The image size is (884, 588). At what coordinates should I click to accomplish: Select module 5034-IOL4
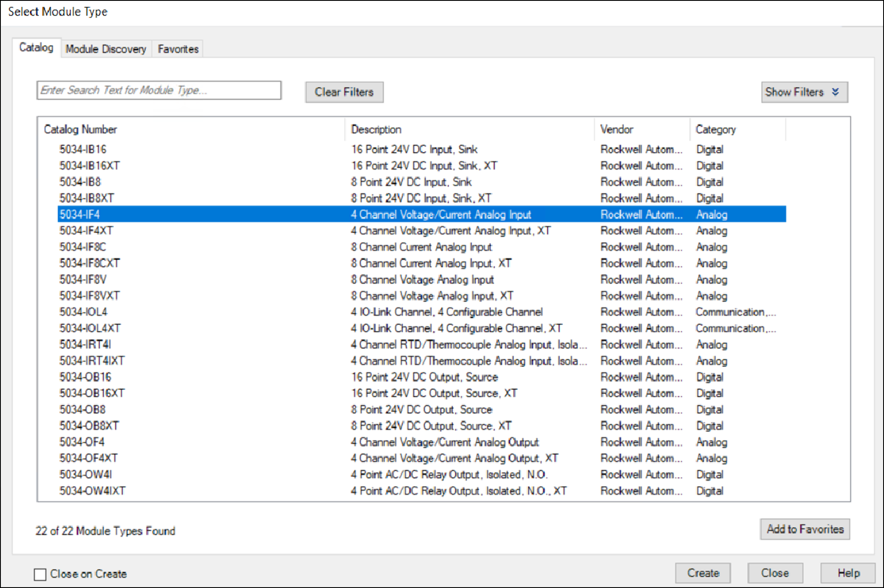pos(422,312)
